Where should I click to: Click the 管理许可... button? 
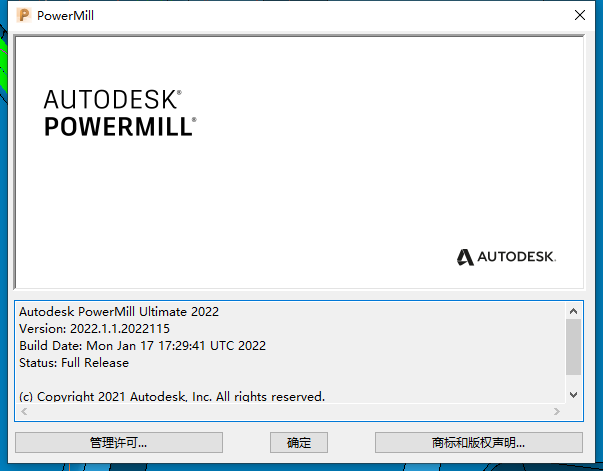pos(119,443)
